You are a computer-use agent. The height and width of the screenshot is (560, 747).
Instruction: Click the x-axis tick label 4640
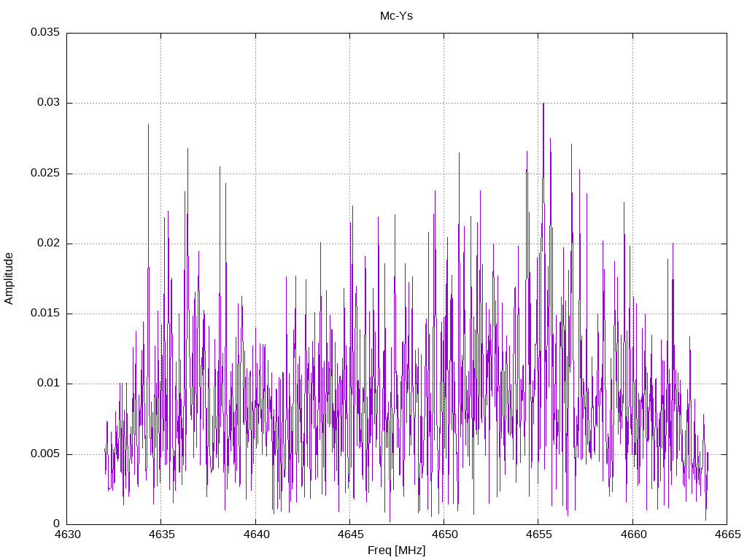[255, 534]
